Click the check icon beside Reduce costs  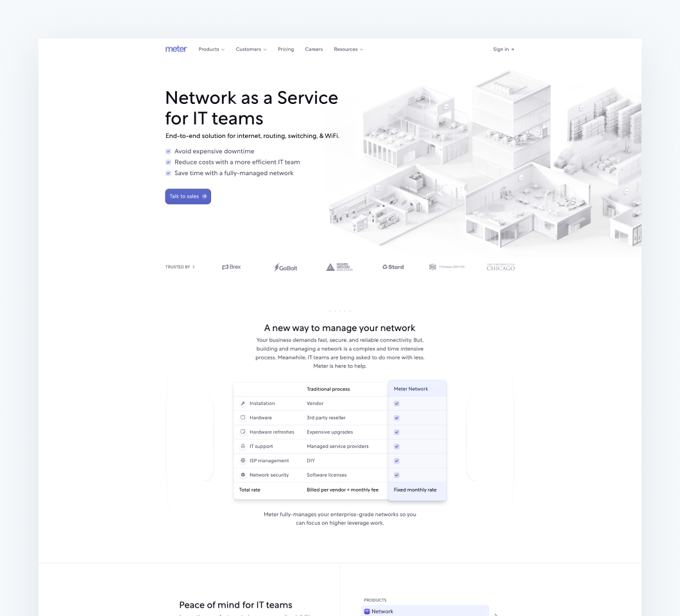(x=168, y=162)
